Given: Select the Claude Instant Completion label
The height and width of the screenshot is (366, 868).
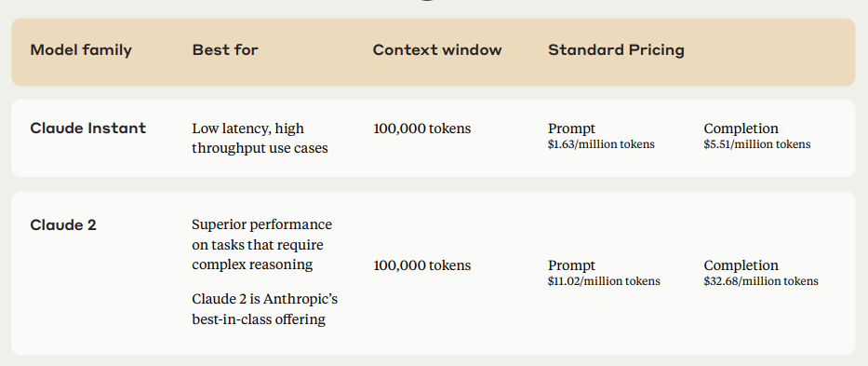Looking at the screenshot, I should click(x=741, y=129).
